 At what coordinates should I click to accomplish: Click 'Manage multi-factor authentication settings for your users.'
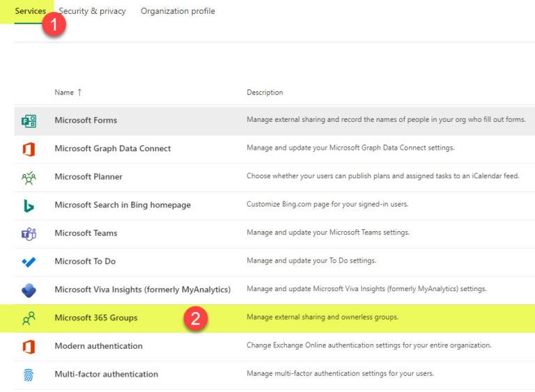(340, 374)
